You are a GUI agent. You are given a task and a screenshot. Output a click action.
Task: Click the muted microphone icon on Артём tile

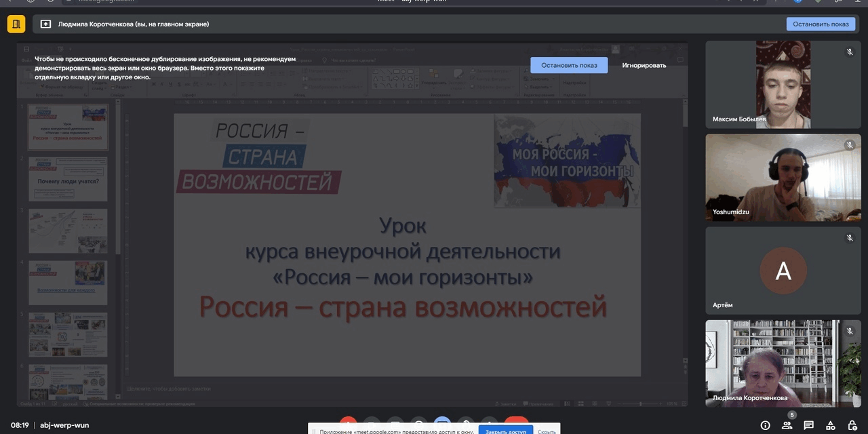coord(849,238)
